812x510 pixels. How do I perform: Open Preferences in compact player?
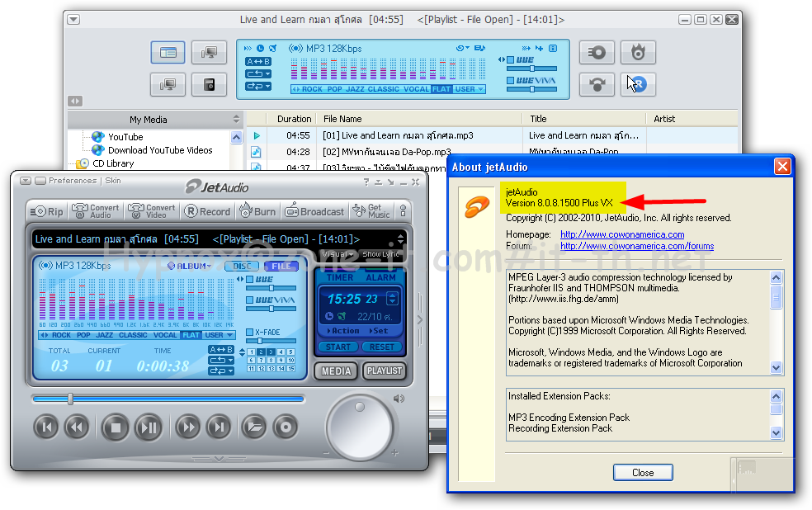(73, 180)
